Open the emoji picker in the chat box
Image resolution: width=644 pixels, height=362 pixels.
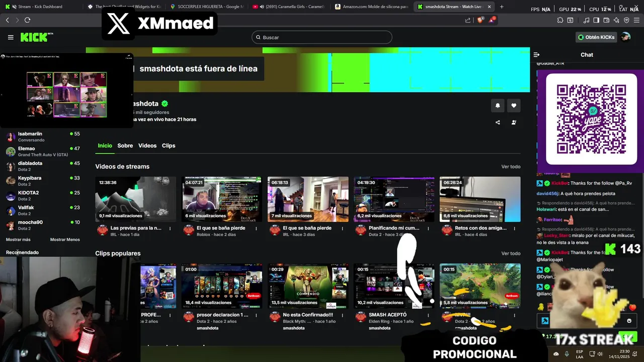pyautogui.click(x=629, y=321)
